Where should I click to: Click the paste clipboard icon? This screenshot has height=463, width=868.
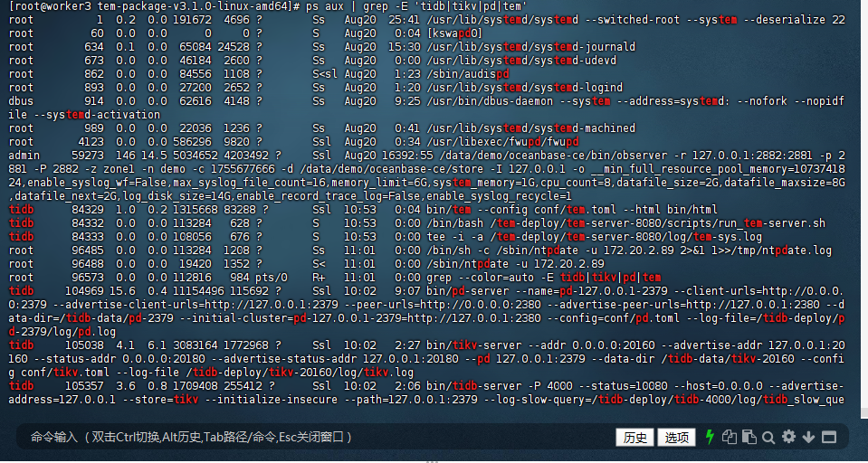749,437
